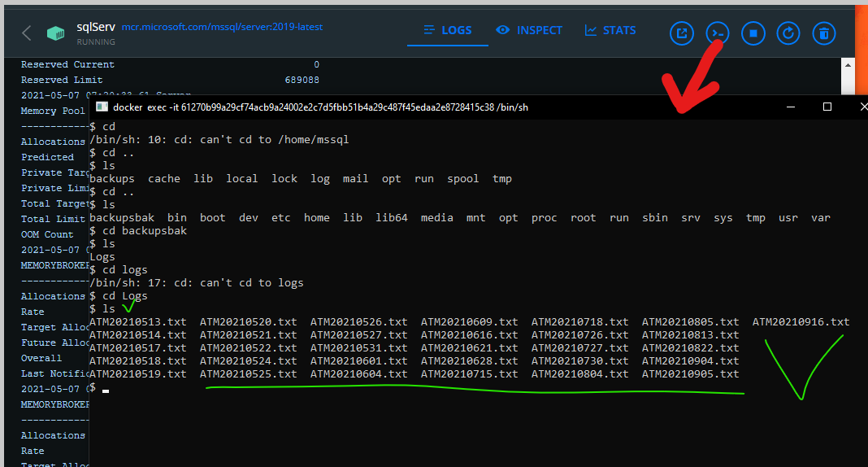Screen dimensions: 868x467
Task: Click ATM20210822.txt in the terminal listing
Action: point(690,348)
